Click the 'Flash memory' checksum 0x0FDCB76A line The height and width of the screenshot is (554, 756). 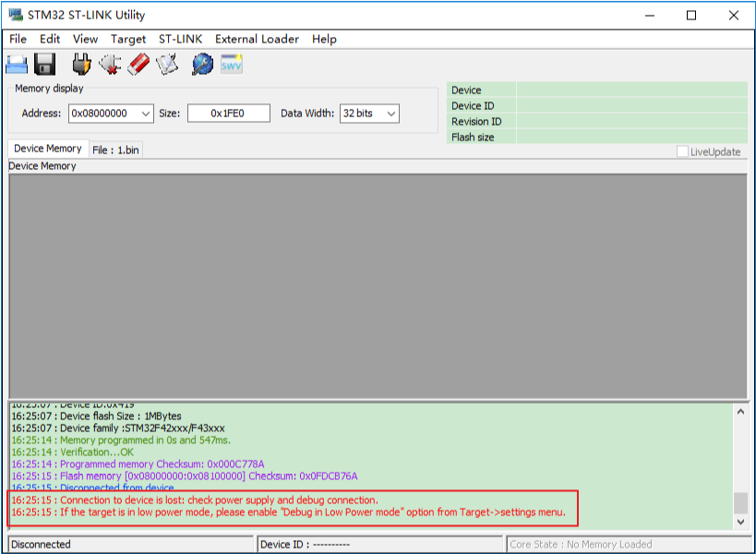point(185,476)
